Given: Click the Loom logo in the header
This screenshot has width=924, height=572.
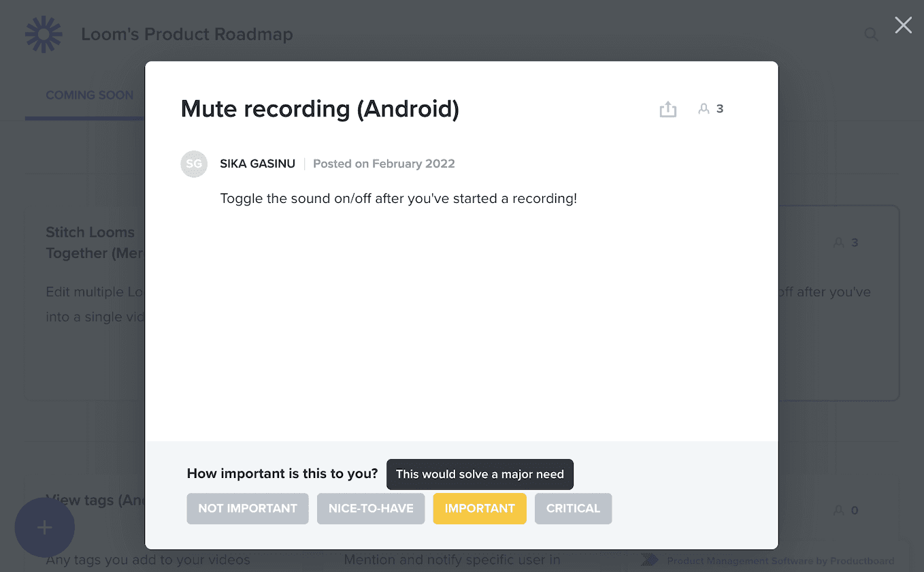Looking at the screenshot, I should [44, 34].
